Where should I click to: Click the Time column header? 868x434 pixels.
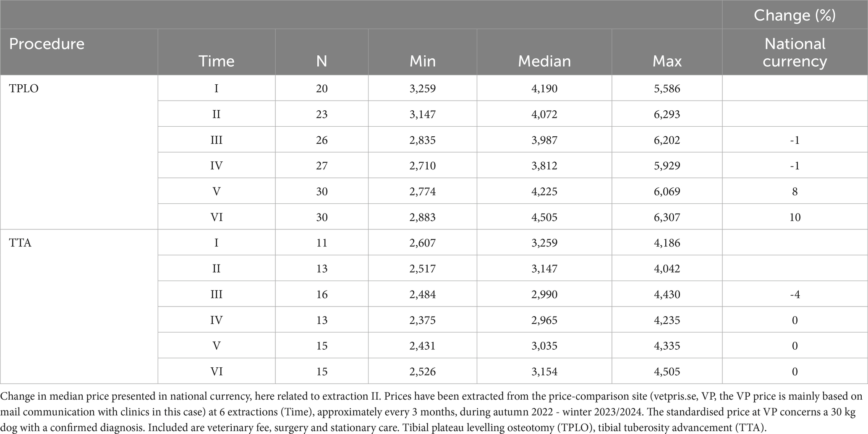click(216, 61)
